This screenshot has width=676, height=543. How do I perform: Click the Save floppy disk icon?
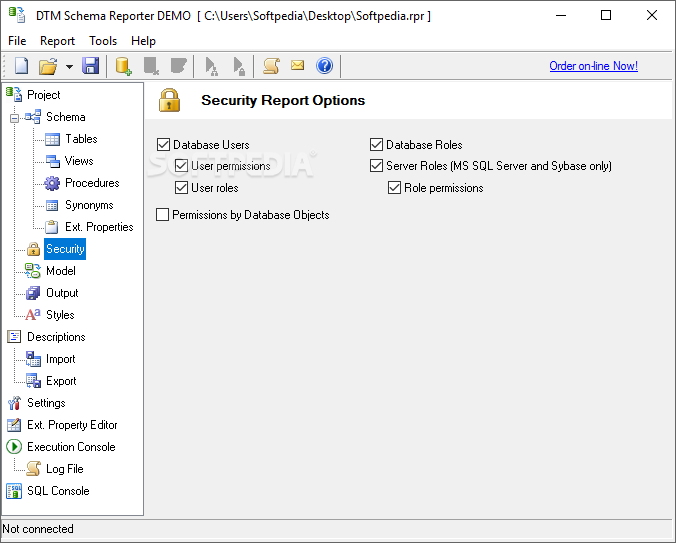tap(91, 66)
